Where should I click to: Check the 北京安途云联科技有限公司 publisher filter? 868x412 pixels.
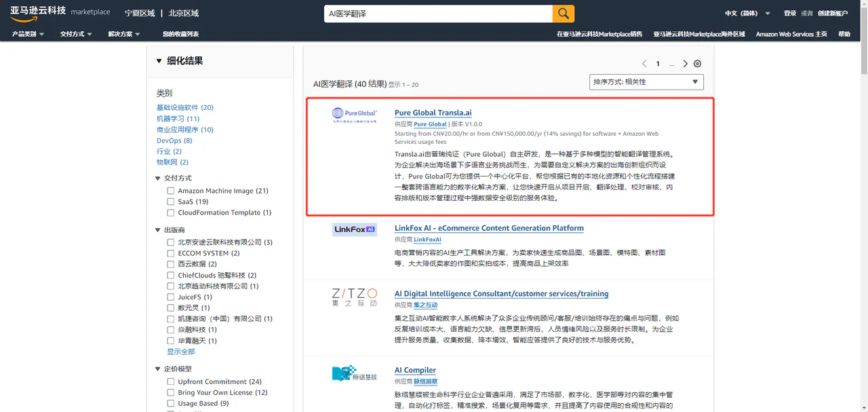pyautogui.click(x=171, y=242)
